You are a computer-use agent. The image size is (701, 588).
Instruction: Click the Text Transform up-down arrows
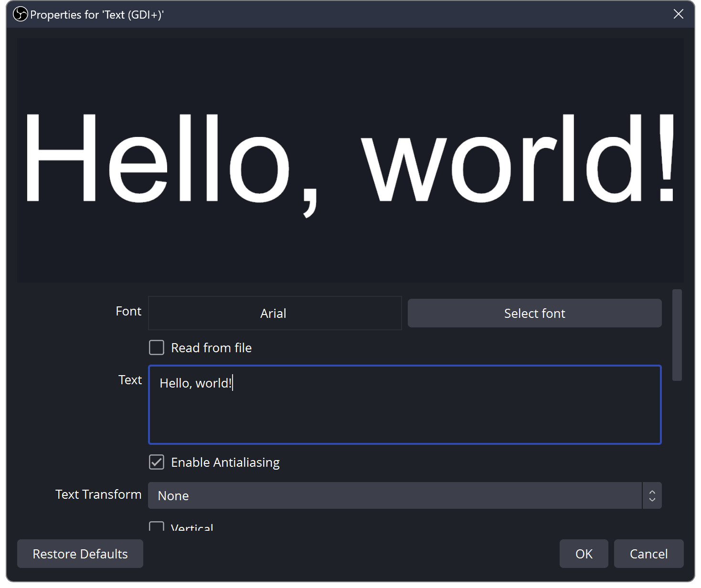tap(652, 495)
